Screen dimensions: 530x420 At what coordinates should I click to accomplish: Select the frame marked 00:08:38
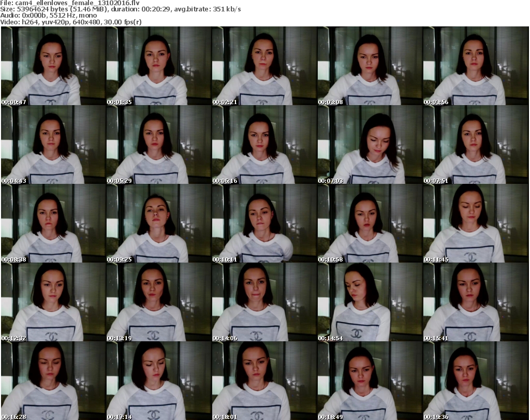pyautogui.click(x=53, y=223)
